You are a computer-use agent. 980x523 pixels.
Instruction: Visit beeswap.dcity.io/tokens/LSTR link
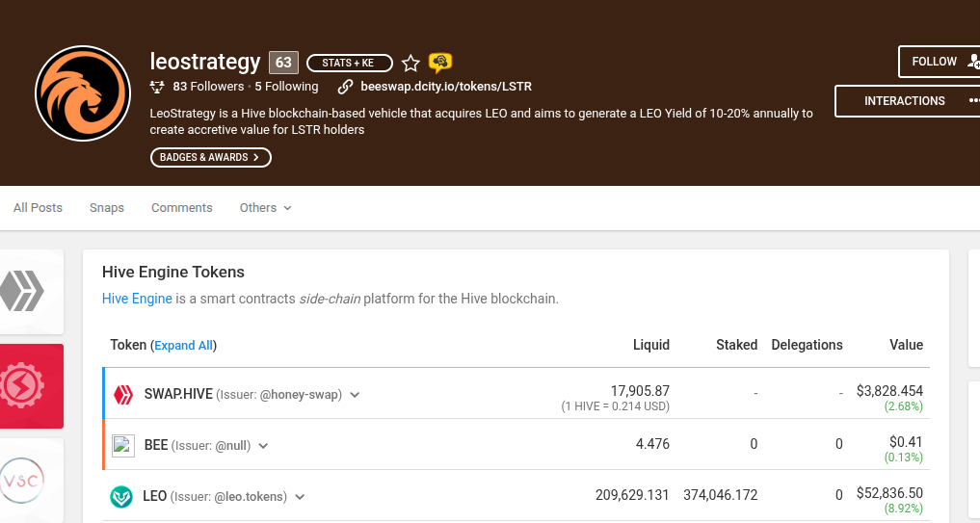[x=446, y=87]
